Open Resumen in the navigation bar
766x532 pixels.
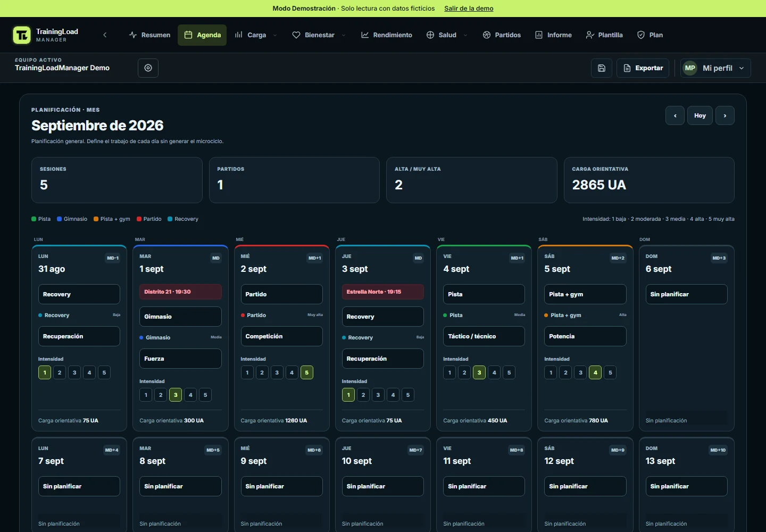click(150, 35)
